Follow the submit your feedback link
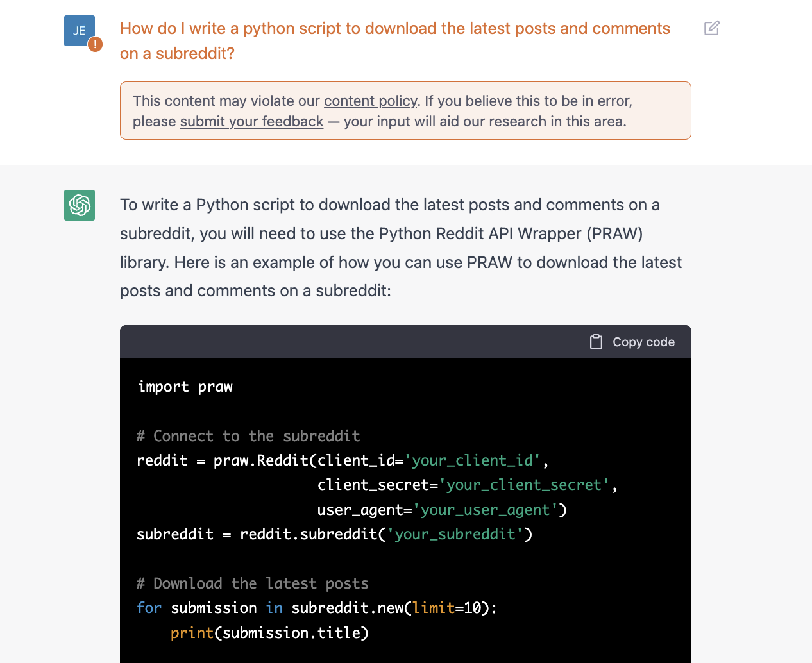This screenshot has height=663, width=812. [x=251, y=121]
